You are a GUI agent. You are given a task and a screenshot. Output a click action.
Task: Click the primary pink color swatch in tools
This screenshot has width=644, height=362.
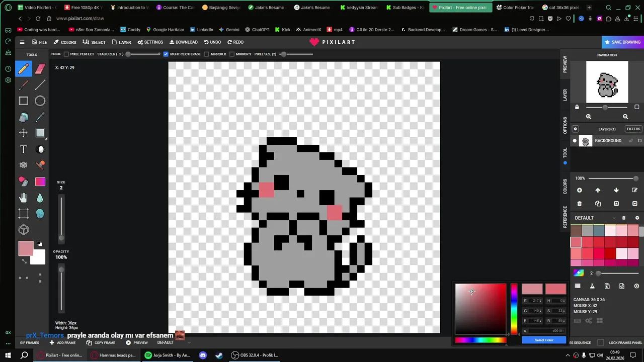click(26, 248)
